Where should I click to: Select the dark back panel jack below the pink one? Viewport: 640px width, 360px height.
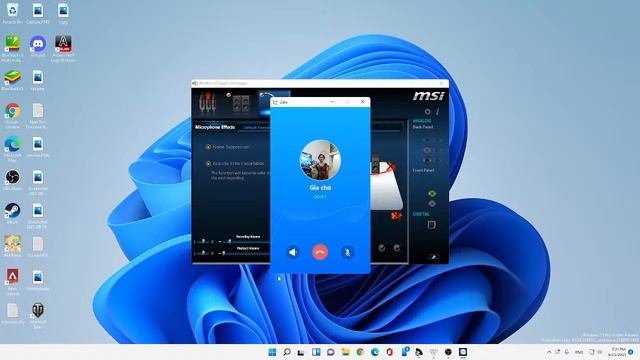(427, 160)
